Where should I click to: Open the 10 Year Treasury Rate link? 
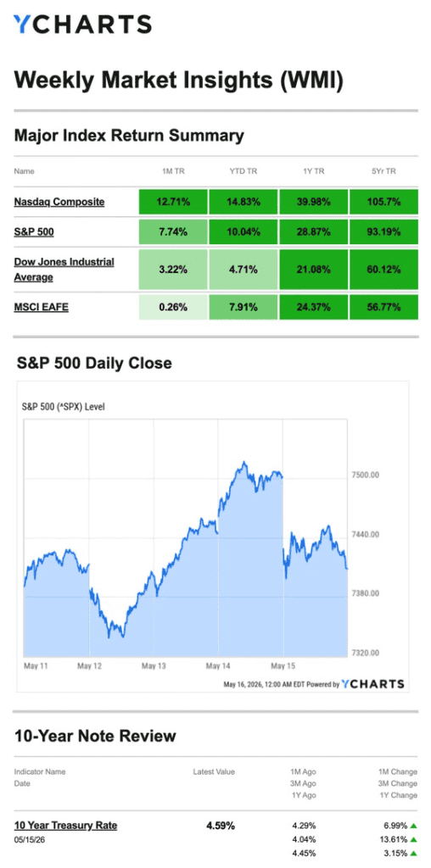tap(65, 826)
